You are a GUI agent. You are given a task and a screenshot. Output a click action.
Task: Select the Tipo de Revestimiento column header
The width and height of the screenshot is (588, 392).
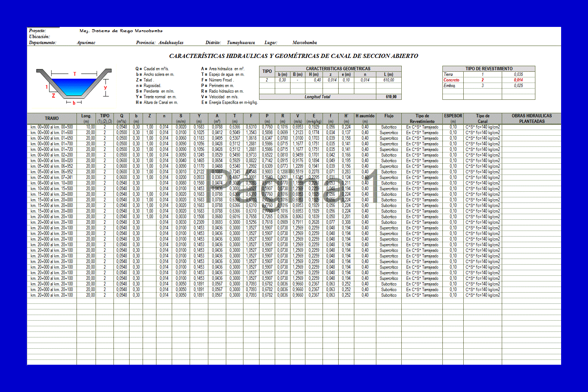click(x=422, y=118)
